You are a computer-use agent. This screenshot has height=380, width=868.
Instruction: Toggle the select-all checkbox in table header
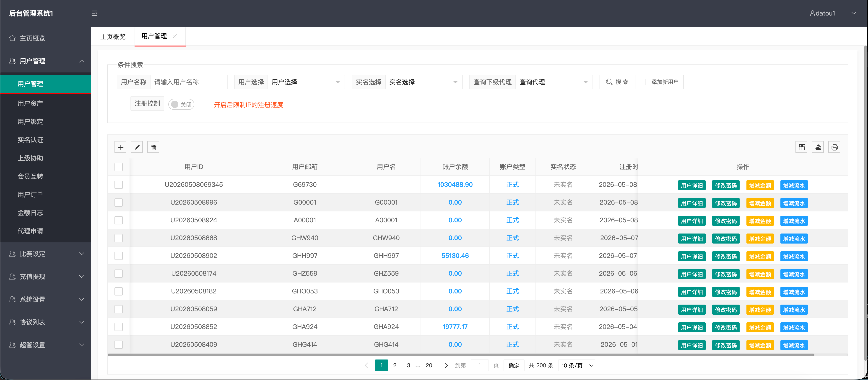pyautogui.click(x=119, y=167)
